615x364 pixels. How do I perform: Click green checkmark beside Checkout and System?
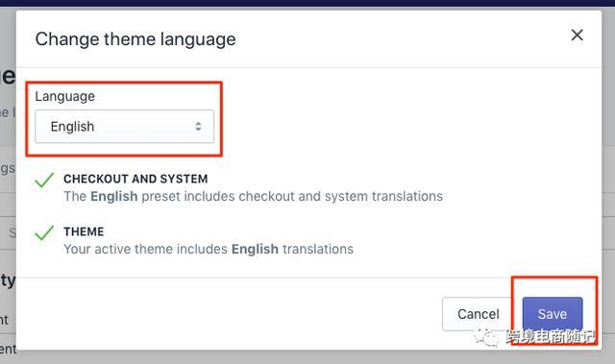[x=44, y=181]
